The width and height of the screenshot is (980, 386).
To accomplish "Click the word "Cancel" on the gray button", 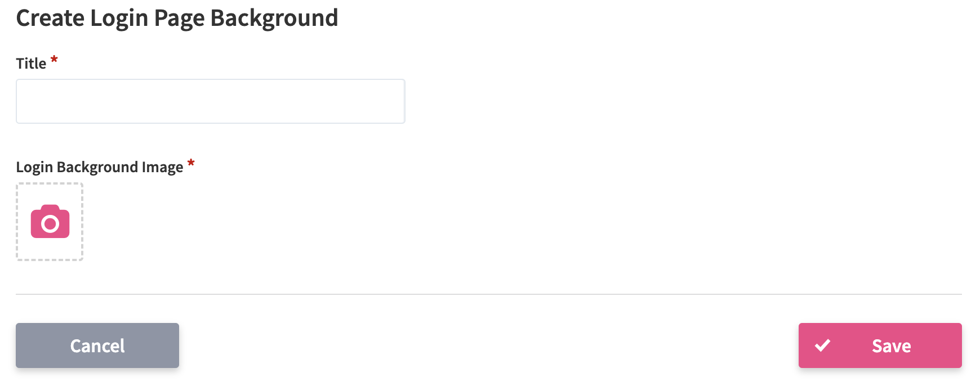I will (x=97, y=345).
